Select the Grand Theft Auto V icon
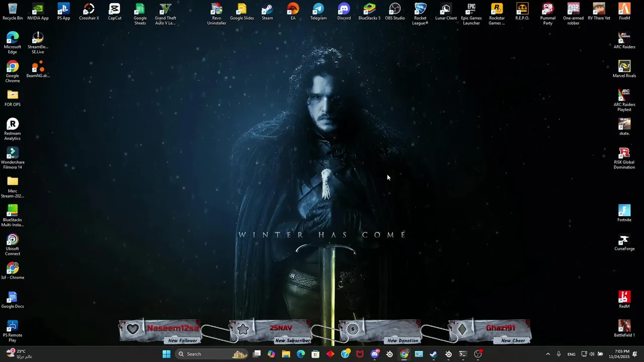Viewport: 644px width, 362px height. [166, 14]
